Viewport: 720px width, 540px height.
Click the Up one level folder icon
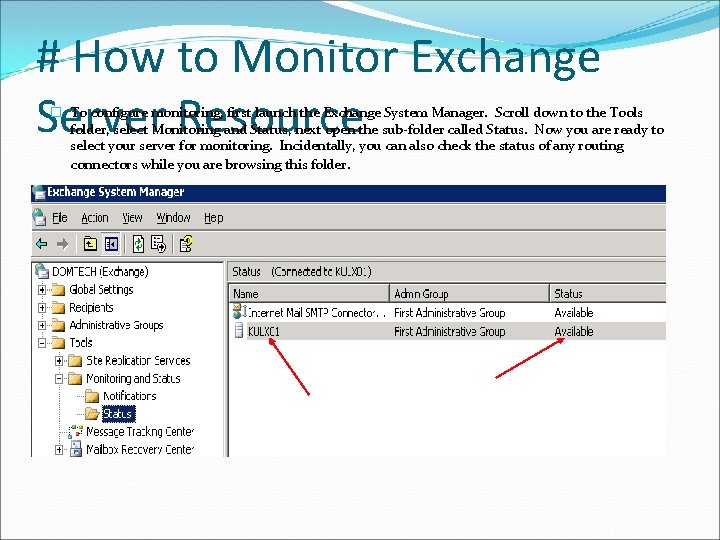pyautogui.click(x=90, y=244)
